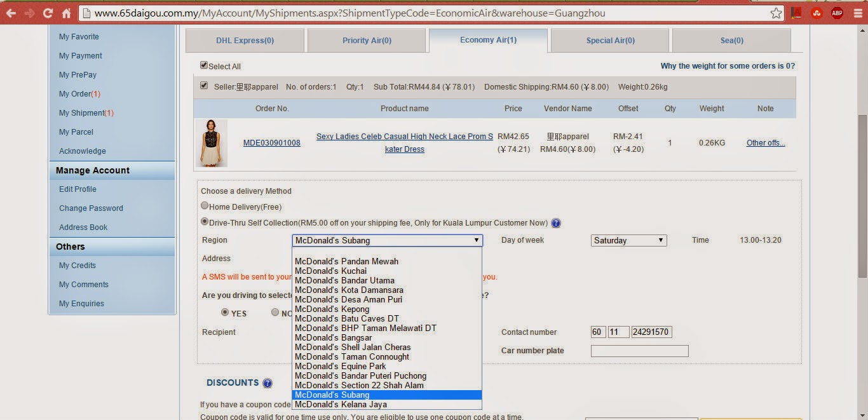Open My Order(1) in the sidebar

[x=79, y=94]
